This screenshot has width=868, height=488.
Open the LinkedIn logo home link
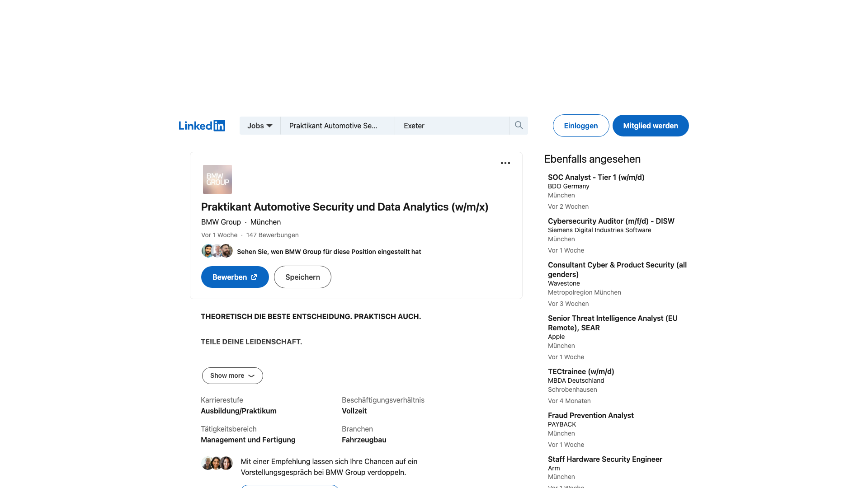tap(202, 126)
